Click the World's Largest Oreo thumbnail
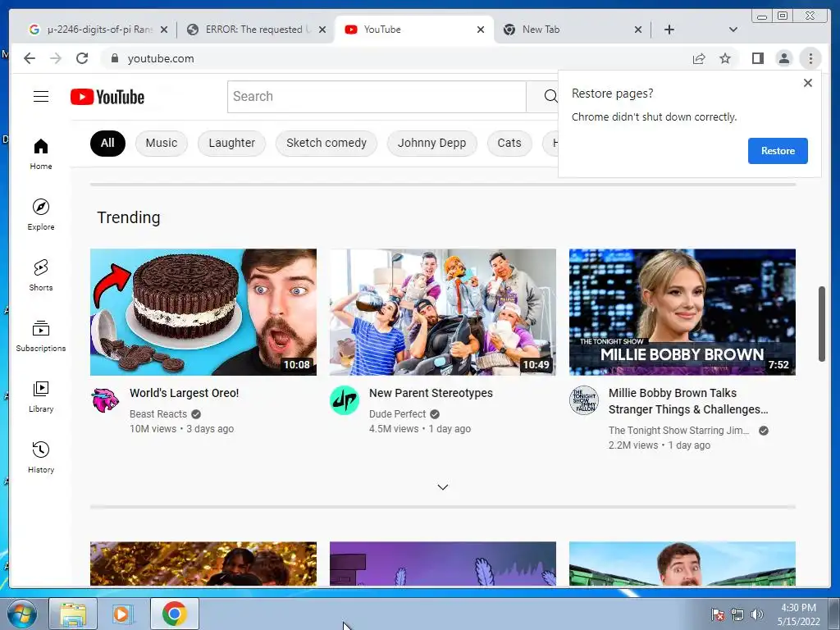This screenshot has width=840, height=630. [x=203, y=312]
